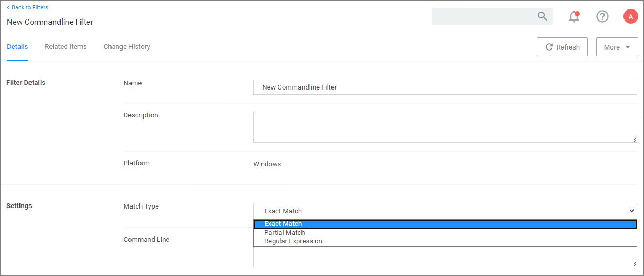Open the notifications bell

pyautogui.click(x=574, y=17)
